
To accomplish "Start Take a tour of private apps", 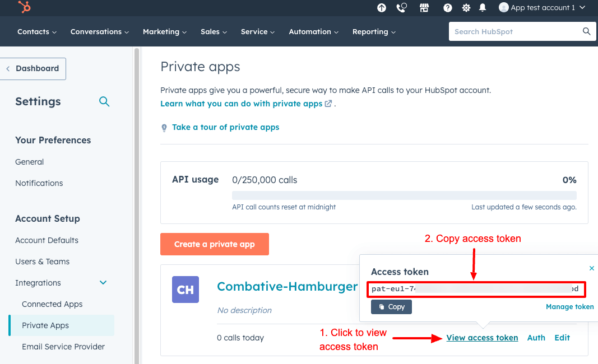I will [225, 127].
